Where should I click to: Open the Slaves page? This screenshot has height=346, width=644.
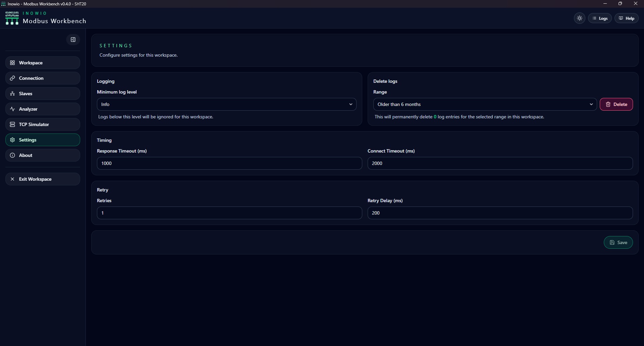[43, 94]
